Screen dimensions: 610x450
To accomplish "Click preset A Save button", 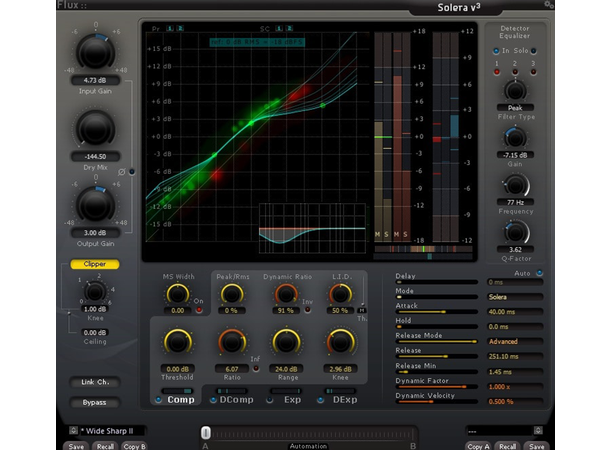I will [x=76, y=446].
